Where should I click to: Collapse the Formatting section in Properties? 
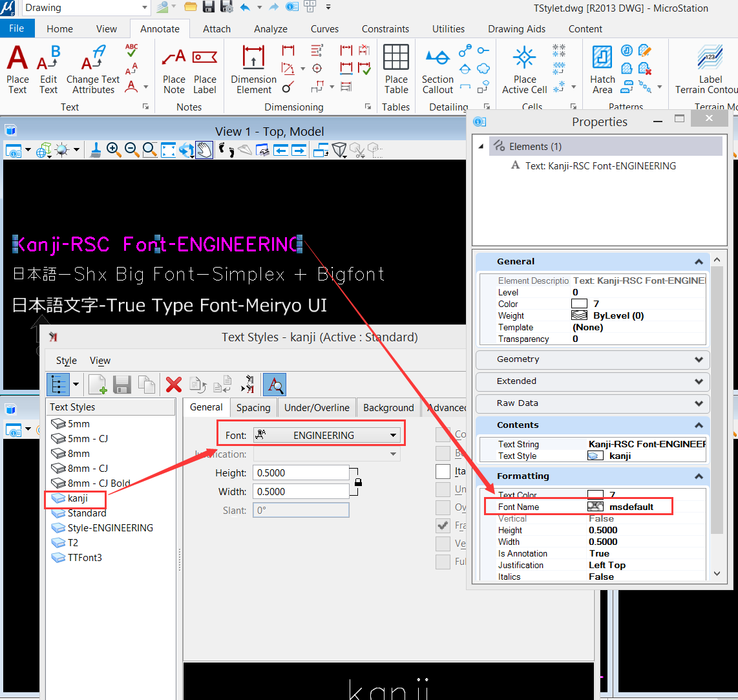(699, 476)
